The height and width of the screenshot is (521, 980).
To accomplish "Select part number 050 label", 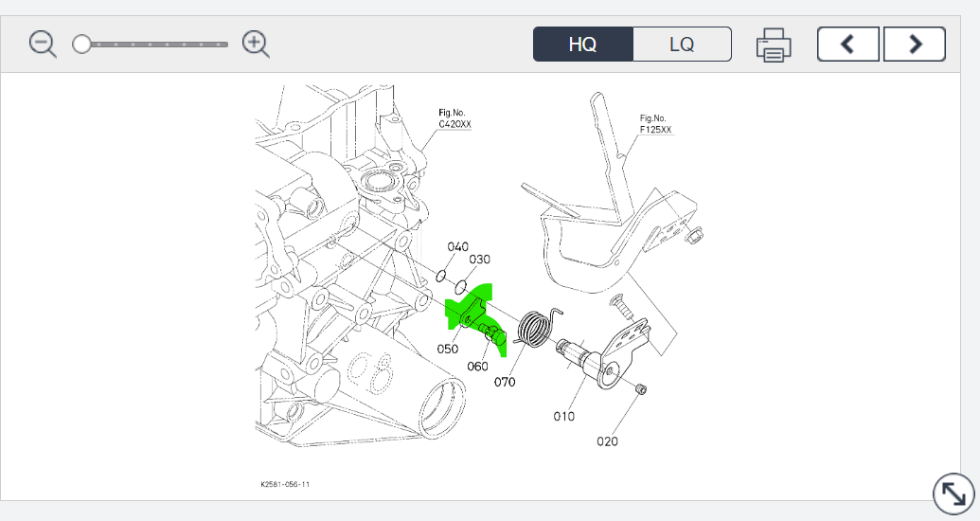I will point(448,349).
